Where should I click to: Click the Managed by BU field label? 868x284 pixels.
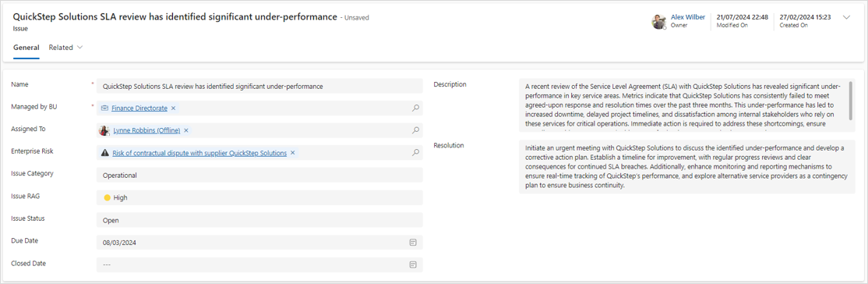click(34, 106)
